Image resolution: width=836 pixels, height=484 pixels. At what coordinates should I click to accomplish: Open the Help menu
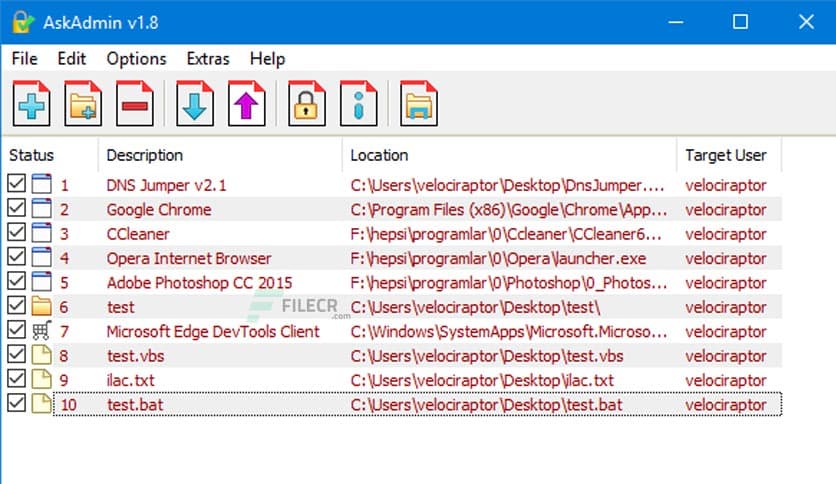268,59
